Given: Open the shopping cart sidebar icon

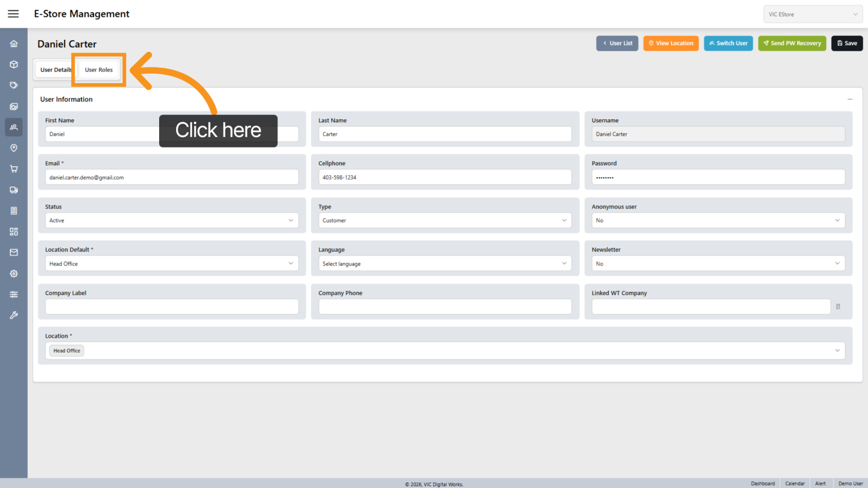Looking at the screenshot, I should pyautogui.click(x=14, y=169).
